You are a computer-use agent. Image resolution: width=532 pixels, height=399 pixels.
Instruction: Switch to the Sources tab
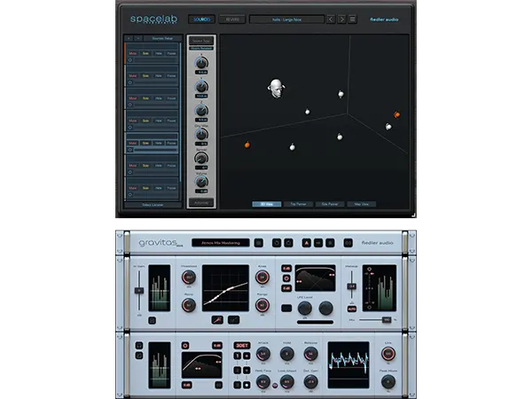[202, 20]
